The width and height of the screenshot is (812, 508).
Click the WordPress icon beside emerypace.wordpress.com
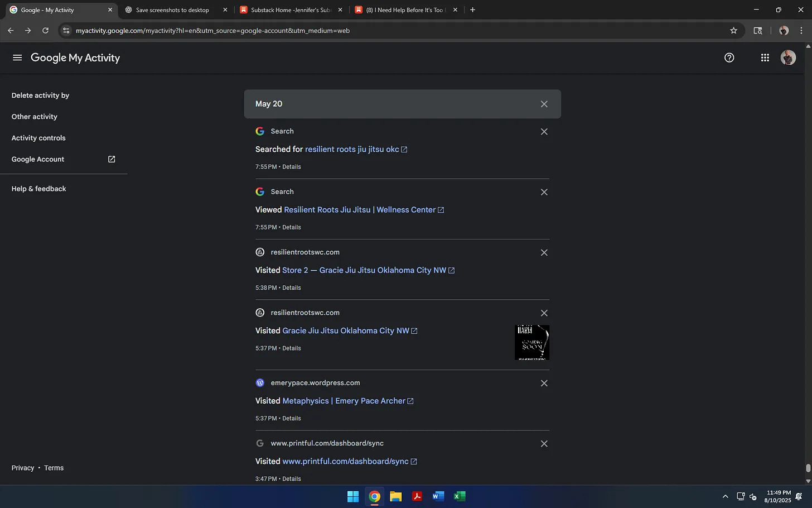click(260, 383)
